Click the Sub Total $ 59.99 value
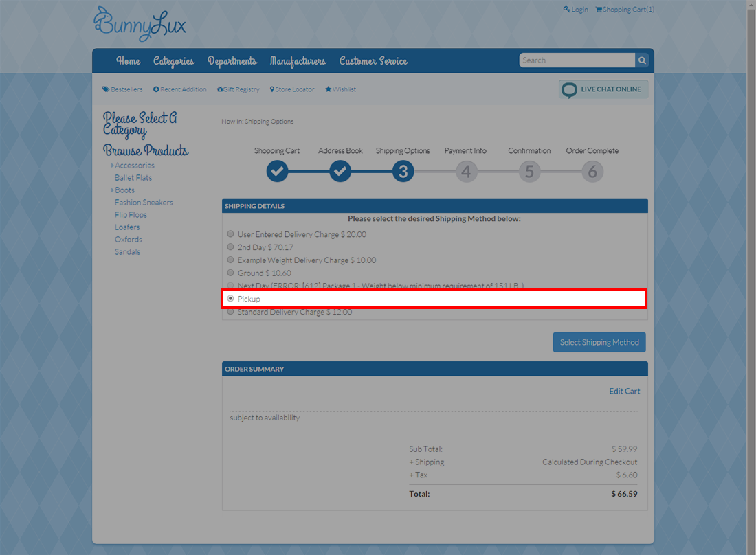Screen dimensions: 756x555 coord(624,449)
